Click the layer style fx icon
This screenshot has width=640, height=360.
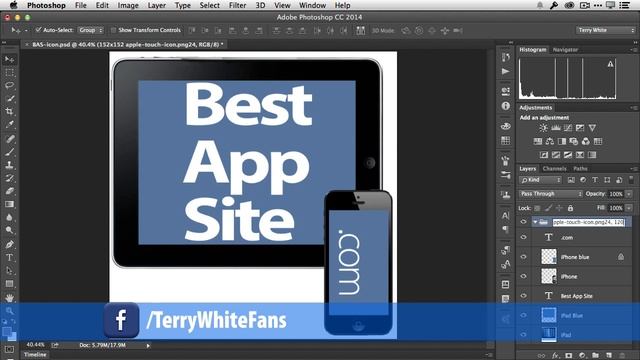coord(555,356)
